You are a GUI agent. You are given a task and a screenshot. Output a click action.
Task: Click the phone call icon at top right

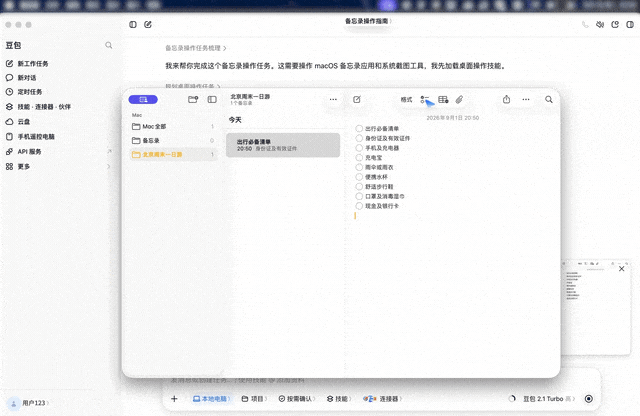coord(585,24)
